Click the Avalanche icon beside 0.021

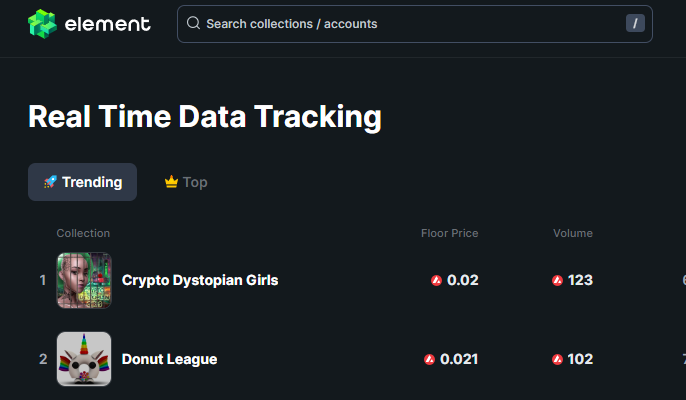click(x=429, y=360)
